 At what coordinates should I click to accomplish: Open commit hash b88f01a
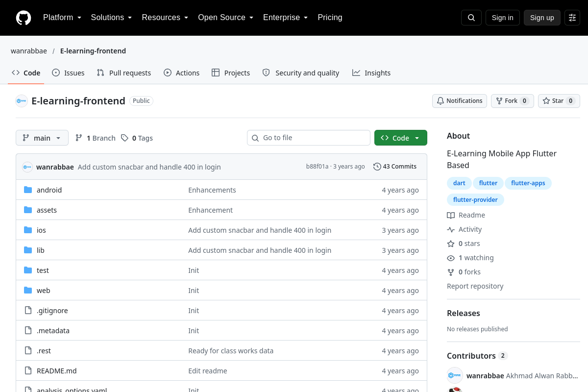318,167
